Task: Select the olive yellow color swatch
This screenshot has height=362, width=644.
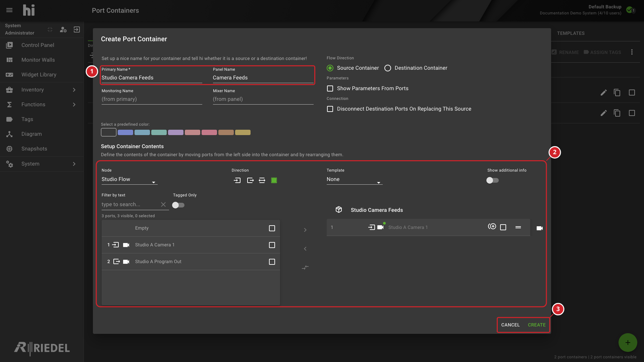Action: 243,132
